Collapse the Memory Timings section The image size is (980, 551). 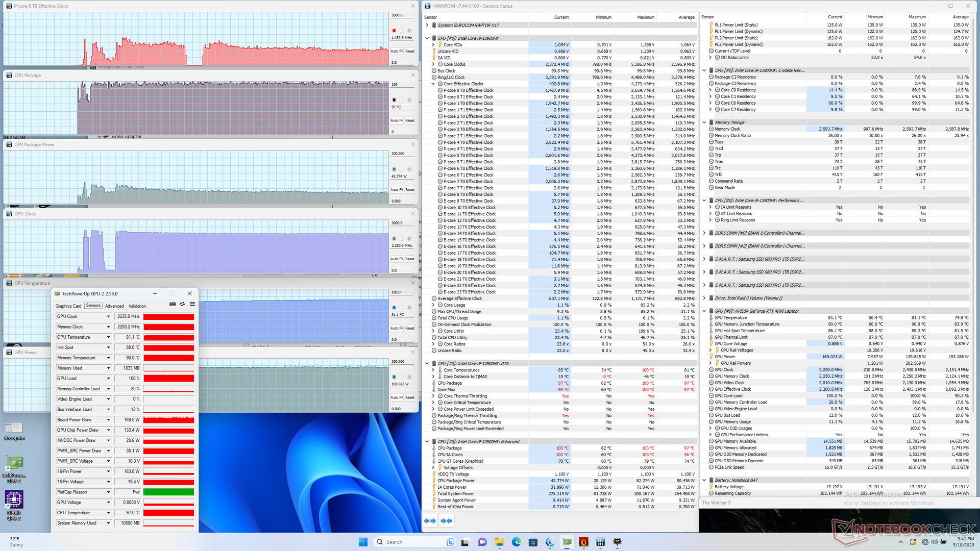click(704, 122)
